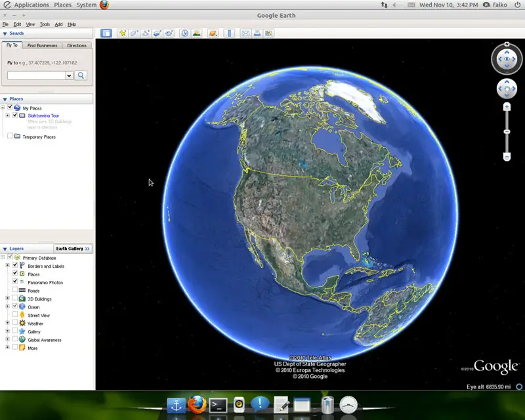This screenshot has width=525, height=420.
Task: Show historical imagery clock icon
Action: point(185,33)
